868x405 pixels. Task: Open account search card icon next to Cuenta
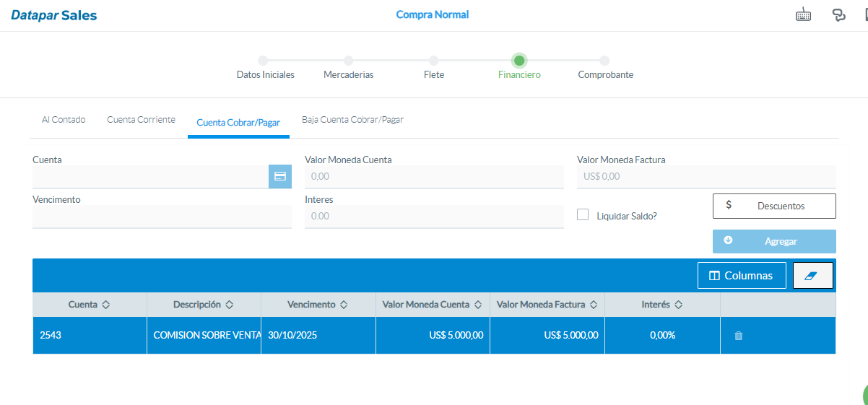[280, 176]
